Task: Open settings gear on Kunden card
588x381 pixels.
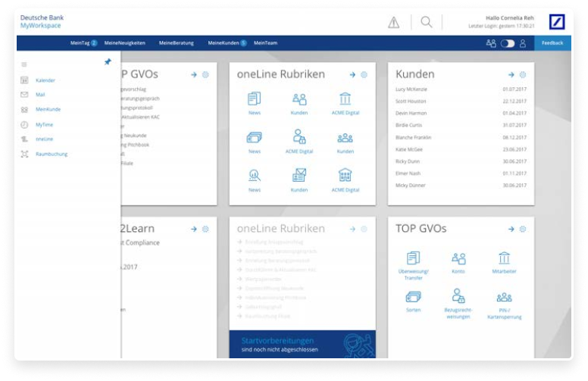Action: [523, 75]
